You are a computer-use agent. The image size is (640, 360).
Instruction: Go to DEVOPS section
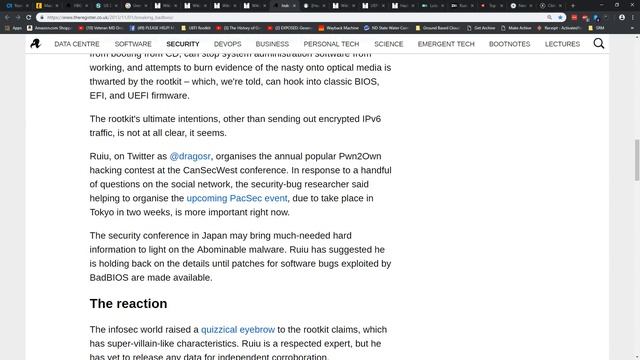pos(227,44)
